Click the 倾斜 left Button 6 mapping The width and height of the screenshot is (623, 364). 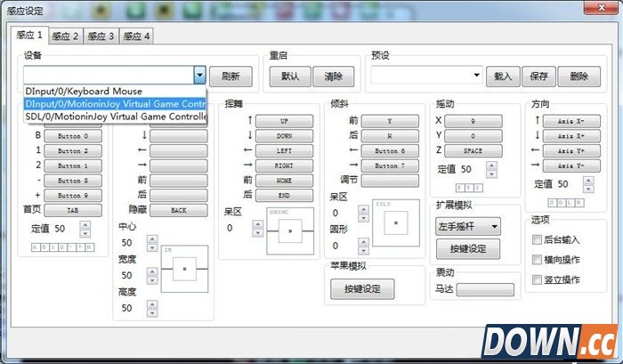(390, 151)
